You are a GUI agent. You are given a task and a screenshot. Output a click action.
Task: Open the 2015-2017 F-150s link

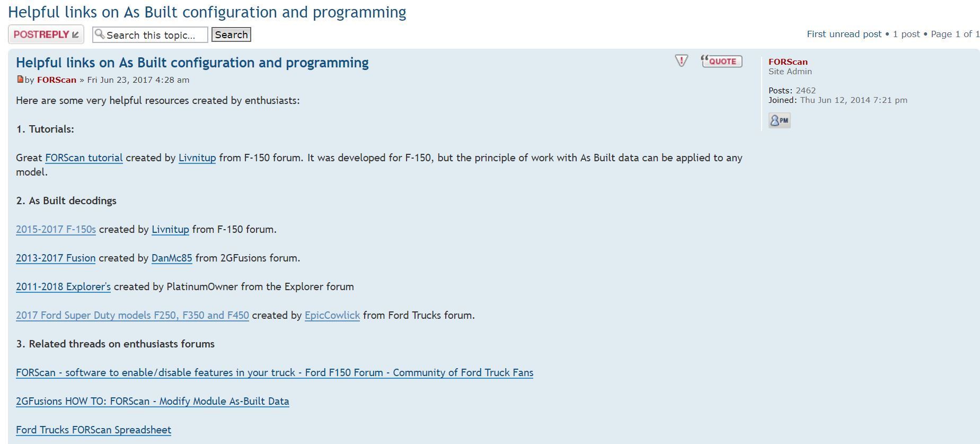(x=56, y=230)
